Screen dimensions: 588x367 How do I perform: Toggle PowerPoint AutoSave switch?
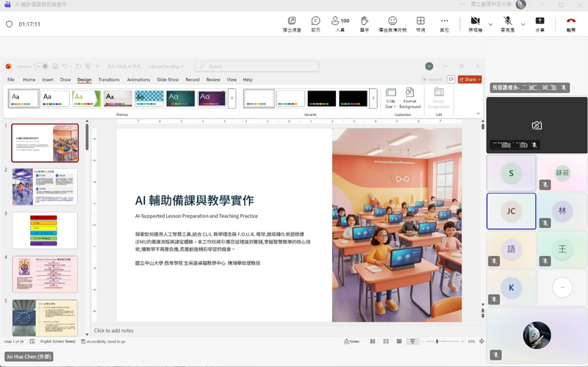click(41, 66)
